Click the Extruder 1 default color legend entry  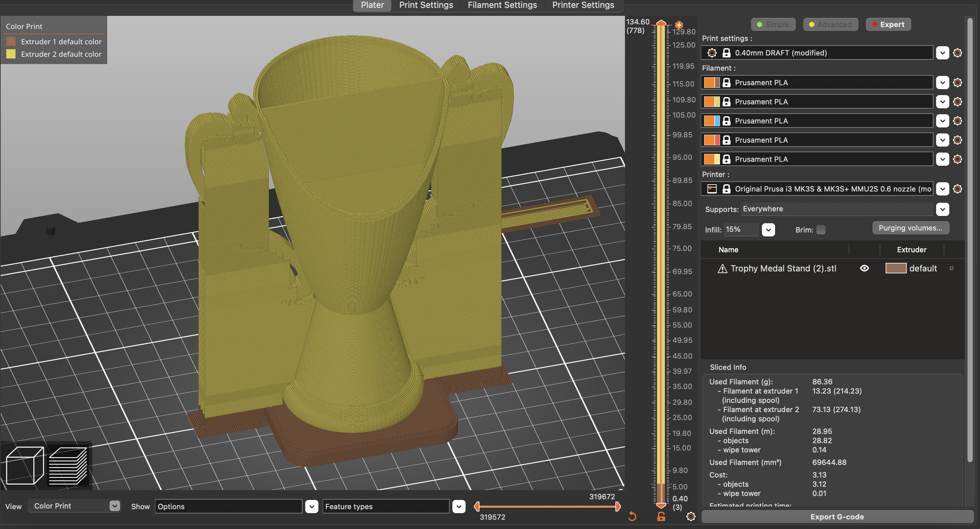54,42
